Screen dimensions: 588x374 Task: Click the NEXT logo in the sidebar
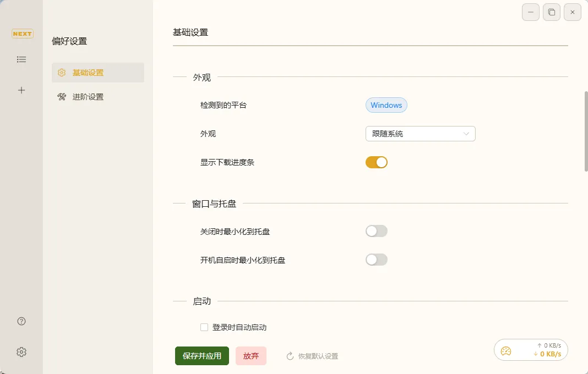pos(22,34)
